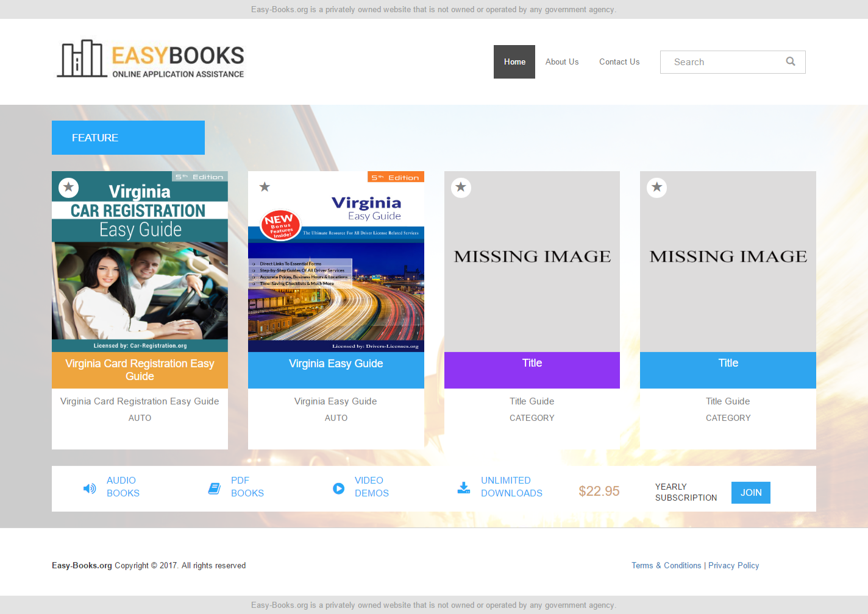Click the blue Virginia Easy Guide banner
This screenshot has width=868, height=614.
[336, 370]
